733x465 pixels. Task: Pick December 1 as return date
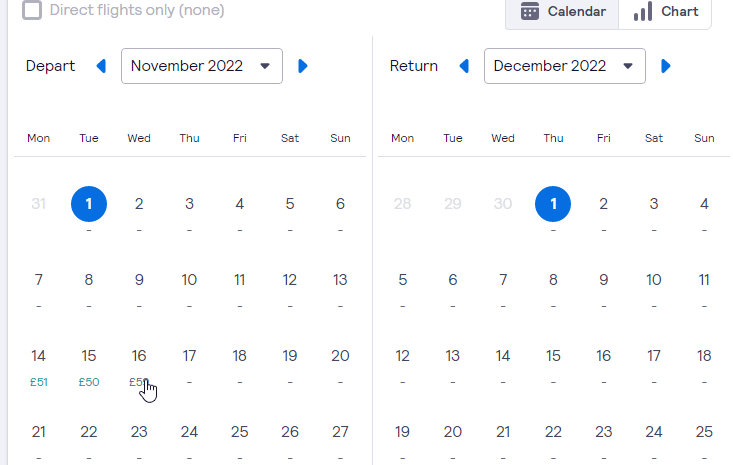[553, 204]
